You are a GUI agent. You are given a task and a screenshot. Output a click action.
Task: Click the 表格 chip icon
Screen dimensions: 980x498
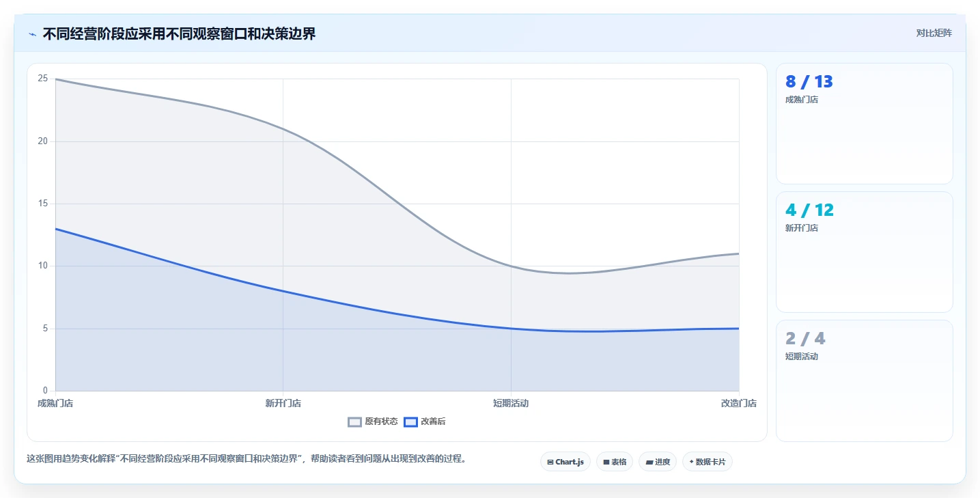[x=606, y=462]
